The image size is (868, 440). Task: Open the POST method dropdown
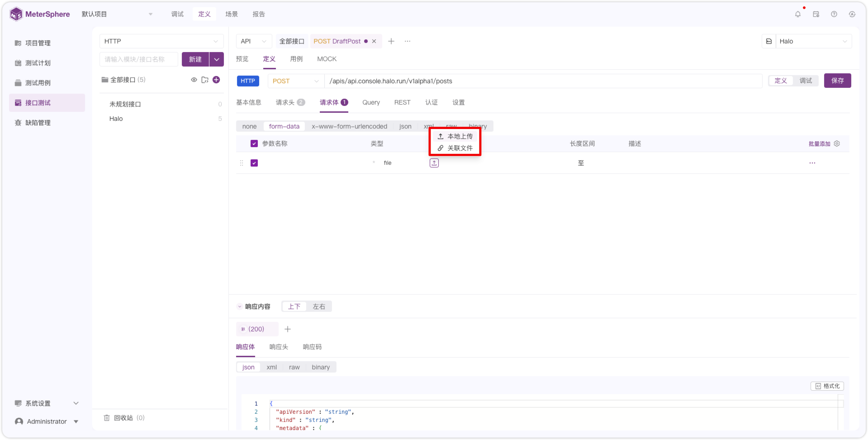pyautogui.click(x=296, y=81)
